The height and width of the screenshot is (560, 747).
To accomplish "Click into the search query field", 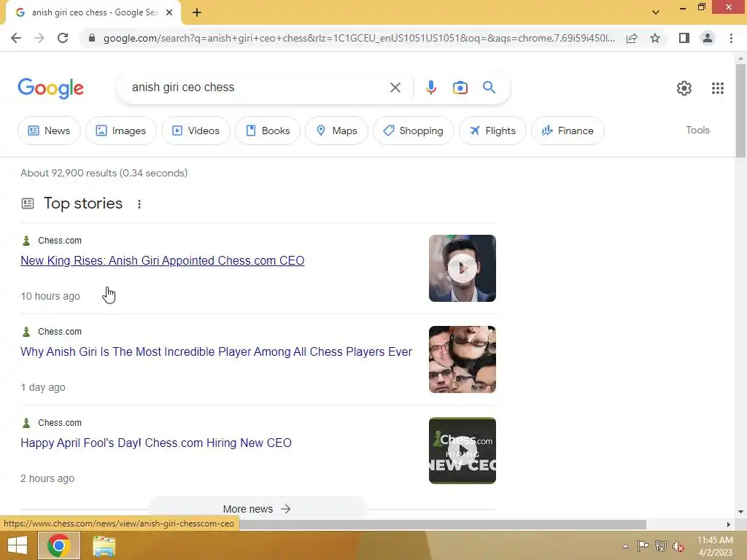I will click(x=258, y=87).
